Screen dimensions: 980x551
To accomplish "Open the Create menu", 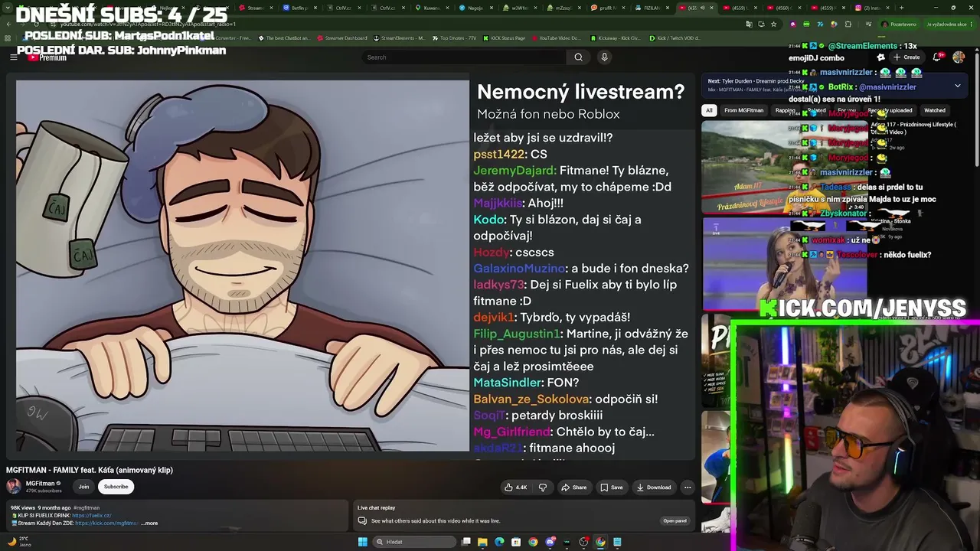I will click(906, 57).
